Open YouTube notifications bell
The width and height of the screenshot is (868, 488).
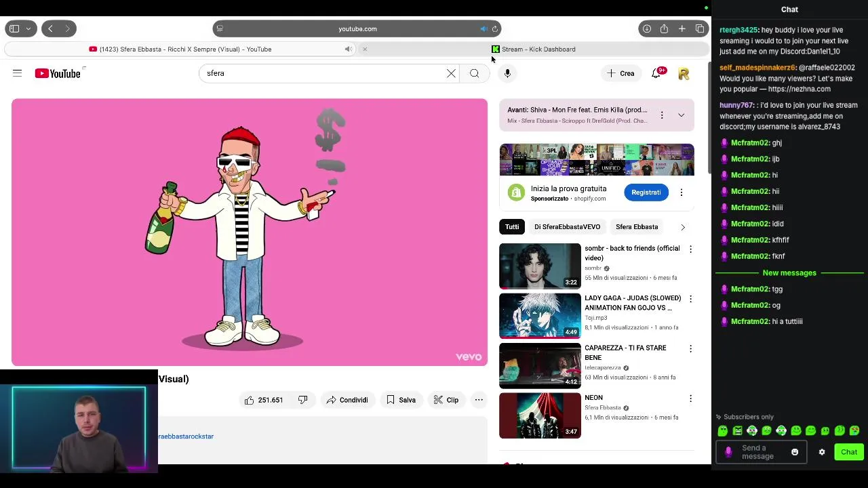[656, 73]
